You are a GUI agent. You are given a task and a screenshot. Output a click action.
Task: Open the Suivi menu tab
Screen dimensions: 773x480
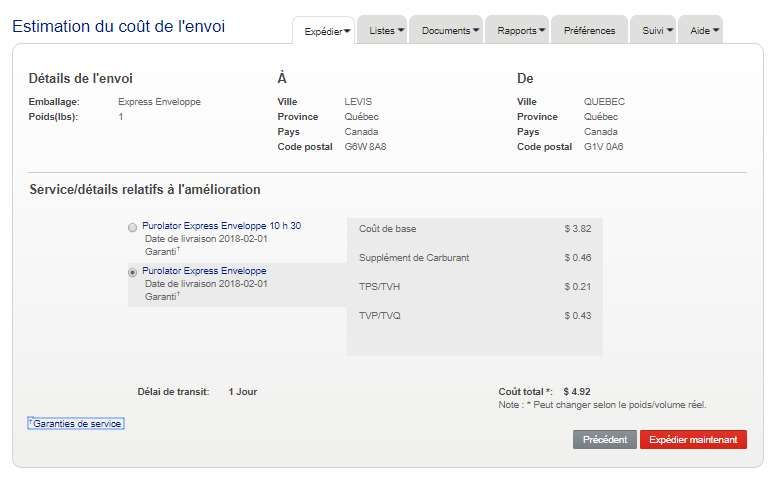652,31
